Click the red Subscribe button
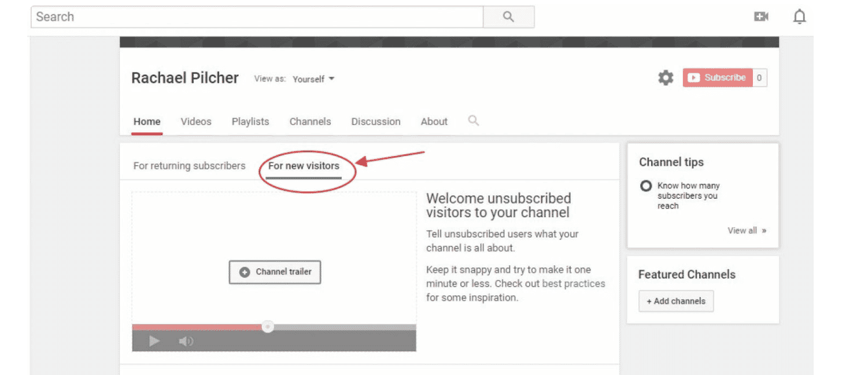The image size is (868, 375). coord(718,77)
